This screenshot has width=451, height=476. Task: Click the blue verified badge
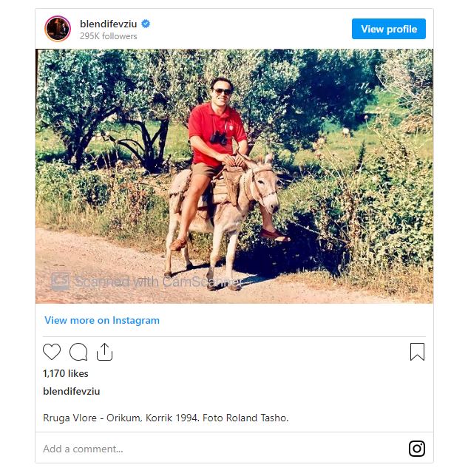pos(146,24)
